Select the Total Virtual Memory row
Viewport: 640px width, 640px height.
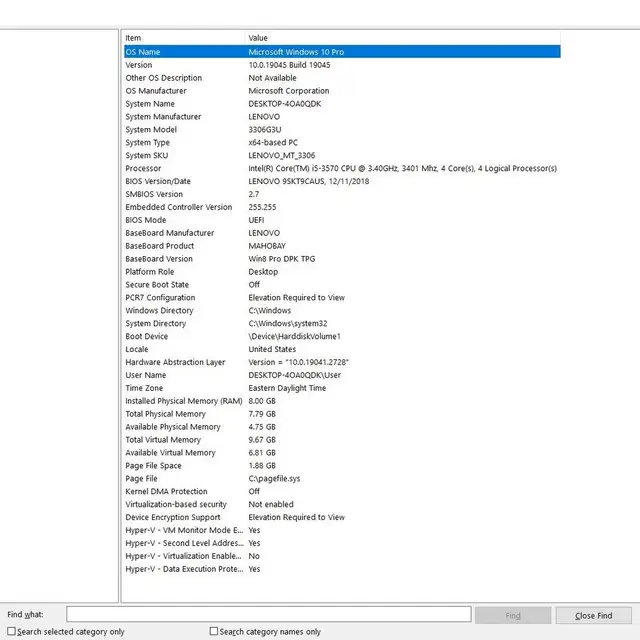pos(342,440)
